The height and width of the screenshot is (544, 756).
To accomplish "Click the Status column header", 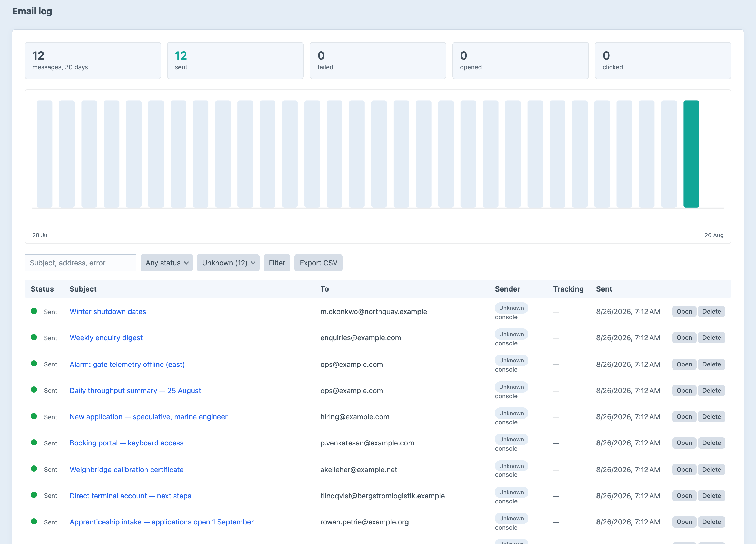I will pyautogui.click(x=42, y=289).
